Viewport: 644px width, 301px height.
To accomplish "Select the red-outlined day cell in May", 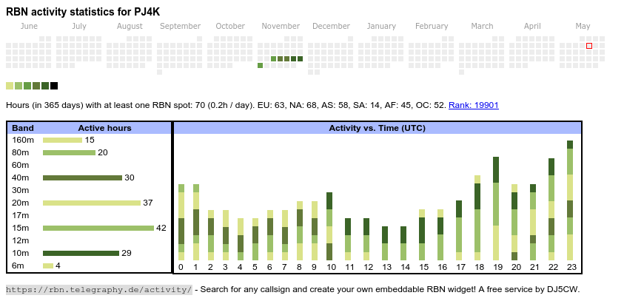I will (589, 46).
